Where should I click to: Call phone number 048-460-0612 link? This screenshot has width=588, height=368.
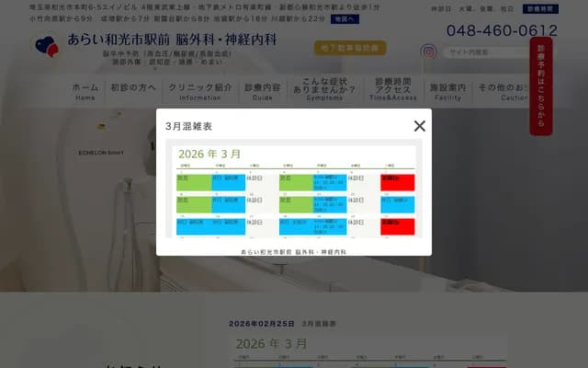502,30
